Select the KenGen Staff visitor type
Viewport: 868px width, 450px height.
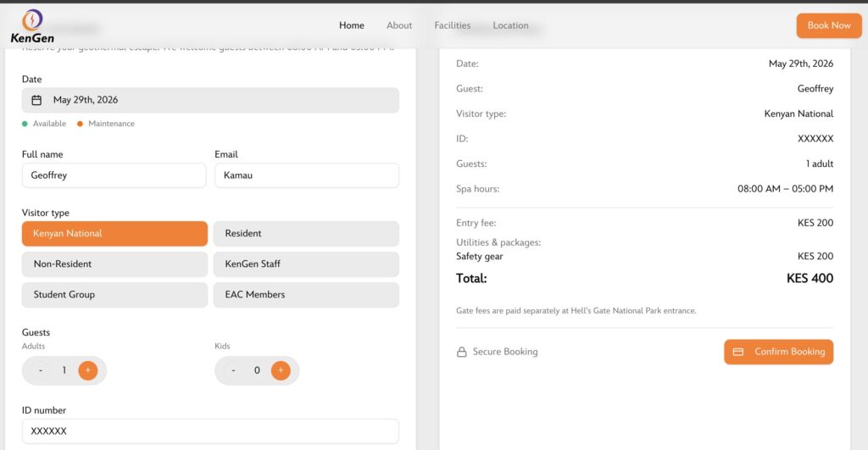click(x=306, y=264)
